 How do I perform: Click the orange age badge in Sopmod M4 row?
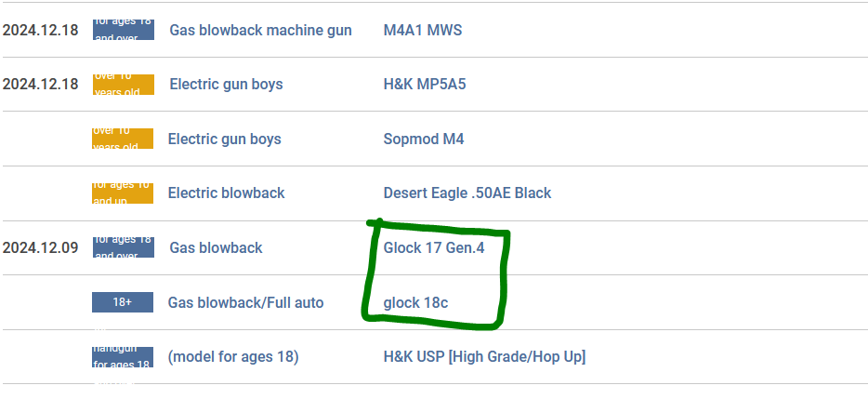point(123,139)
